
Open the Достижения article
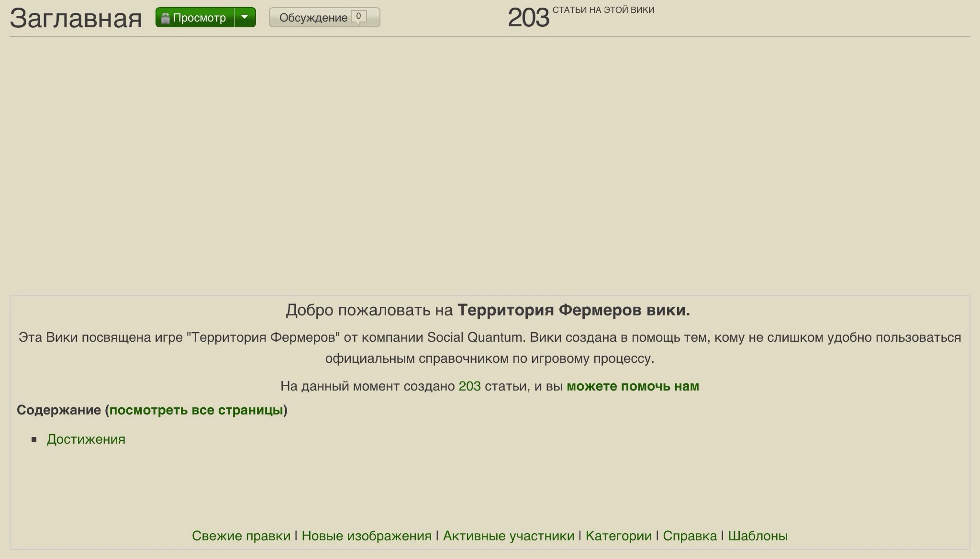pyautogui.click(x=86, y=439)
